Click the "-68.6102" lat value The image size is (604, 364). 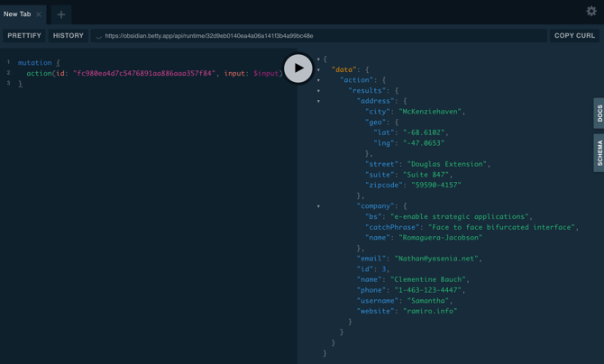(x=424, y=132)
